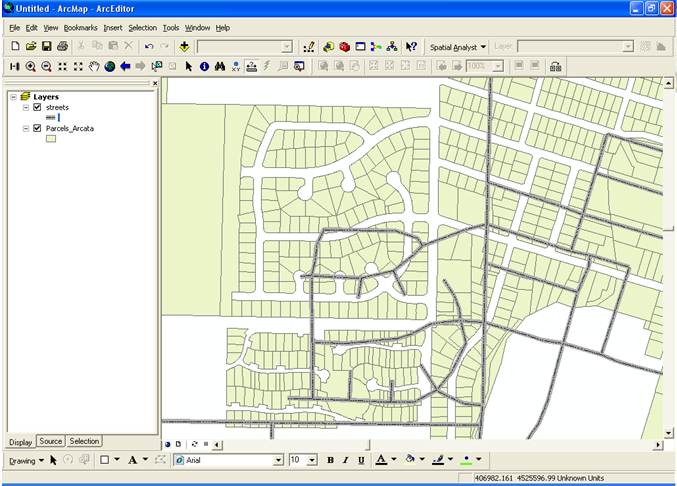Go back to previous extent arrow

[125, 66]
